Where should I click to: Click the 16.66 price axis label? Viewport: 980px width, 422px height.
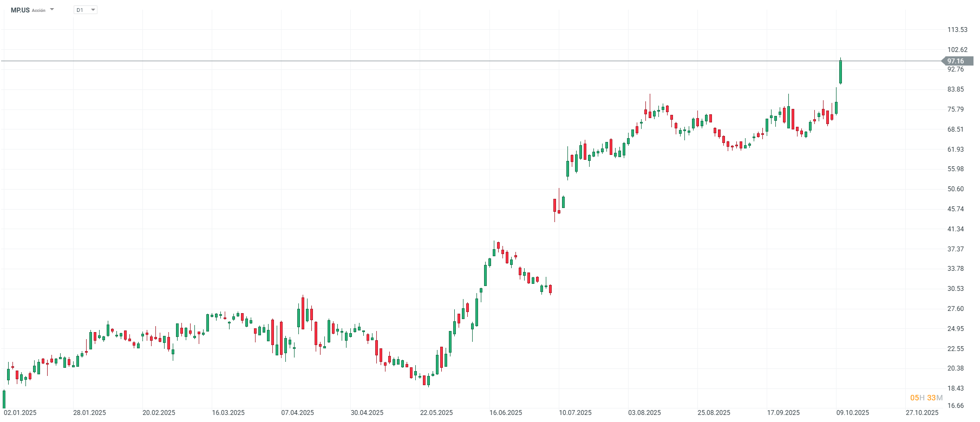[x=955, y=406]
